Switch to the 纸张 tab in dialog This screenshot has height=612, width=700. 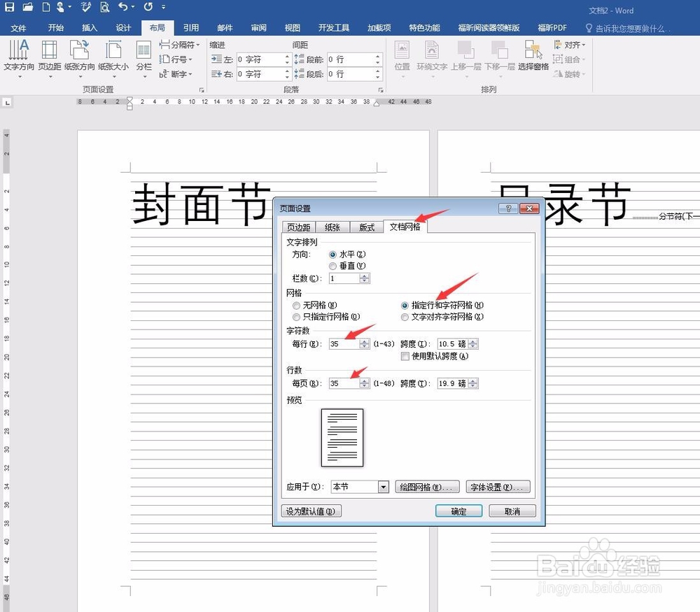point(332,227)
